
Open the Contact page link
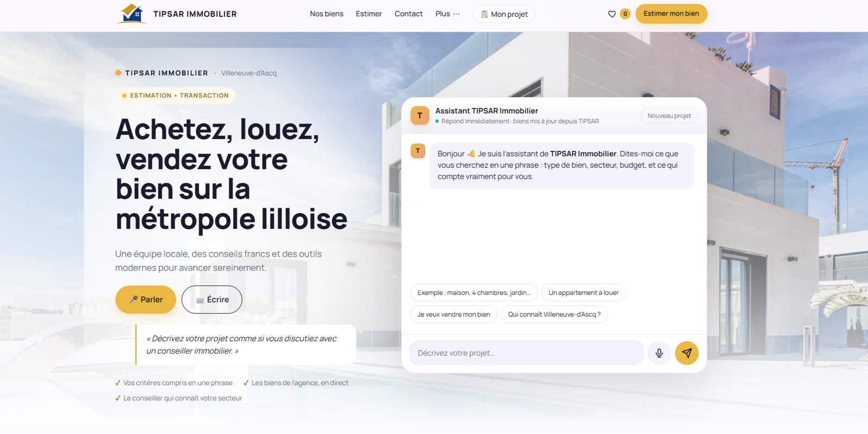pos(409,14)
